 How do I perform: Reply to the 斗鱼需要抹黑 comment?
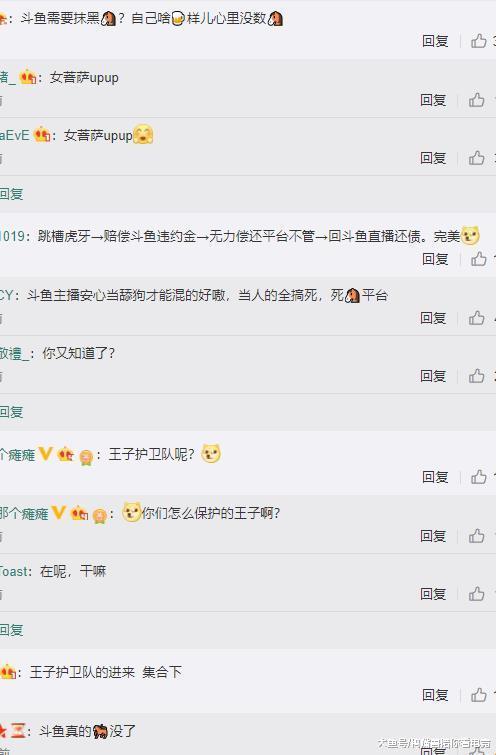tap(435, 41)
